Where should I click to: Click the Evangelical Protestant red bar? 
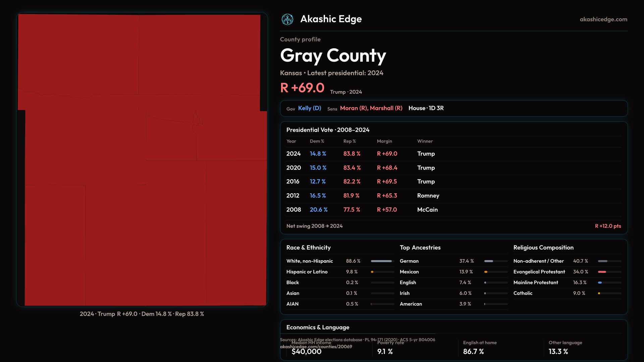pos(602,272)
